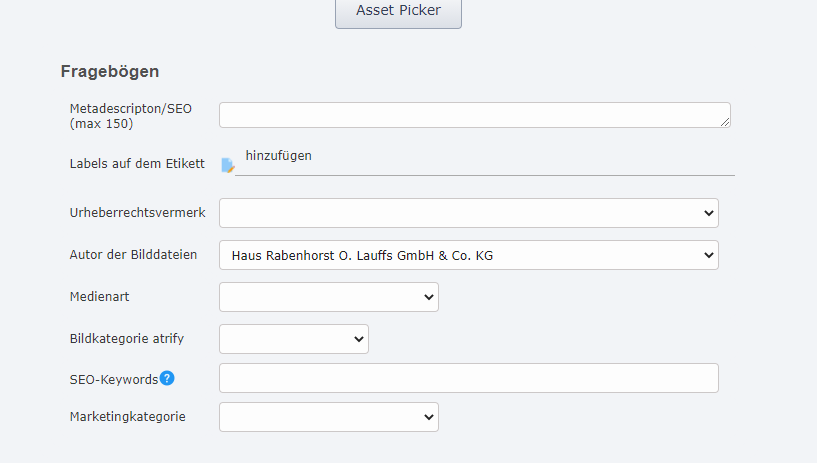Open the Marketingkategorie dropdown
Viewport: 817px width, 463px height.
[x=328, y=417]
